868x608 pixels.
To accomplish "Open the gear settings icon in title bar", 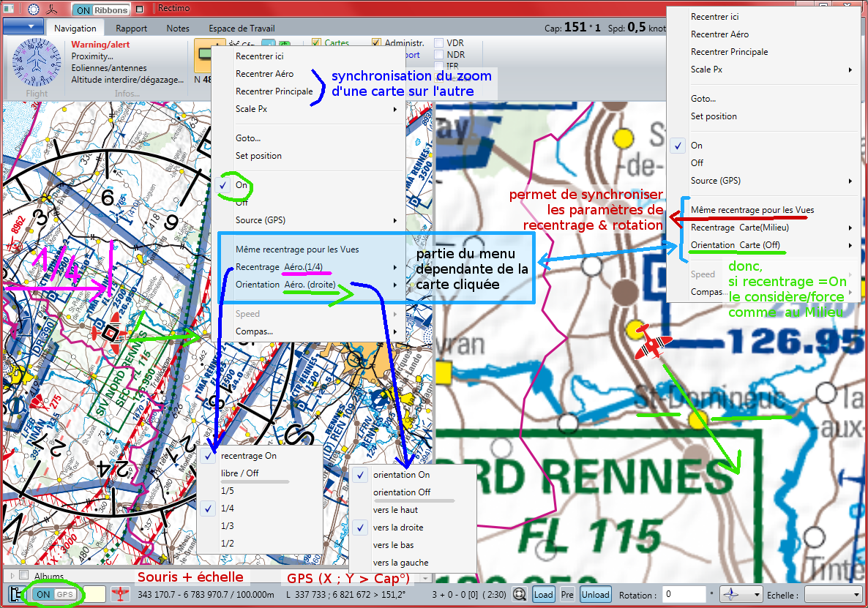I will tap(34, 10).
